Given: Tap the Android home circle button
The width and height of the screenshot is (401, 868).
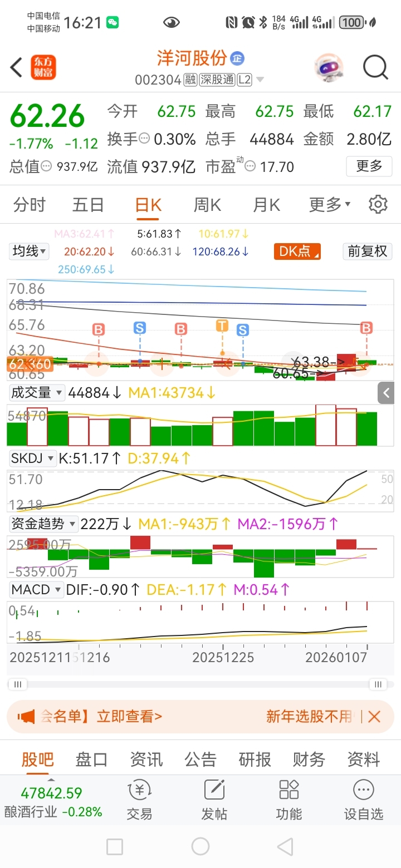Looking at the screenshot, I should click(x=200, y=847).
